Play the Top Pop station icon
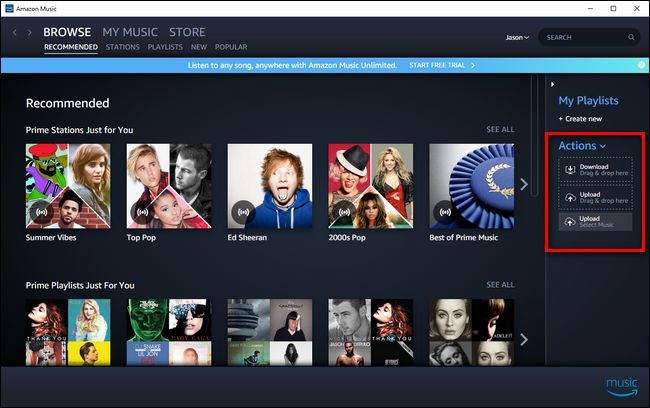Screen dimensions: 650x408 point(142,212)
